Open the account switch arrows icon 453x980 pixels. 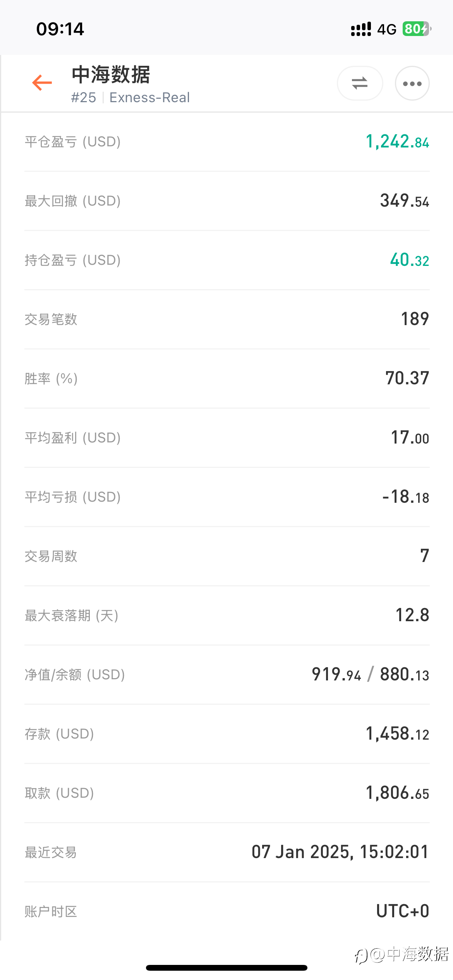pyautogui.click(x=360, y=83)
